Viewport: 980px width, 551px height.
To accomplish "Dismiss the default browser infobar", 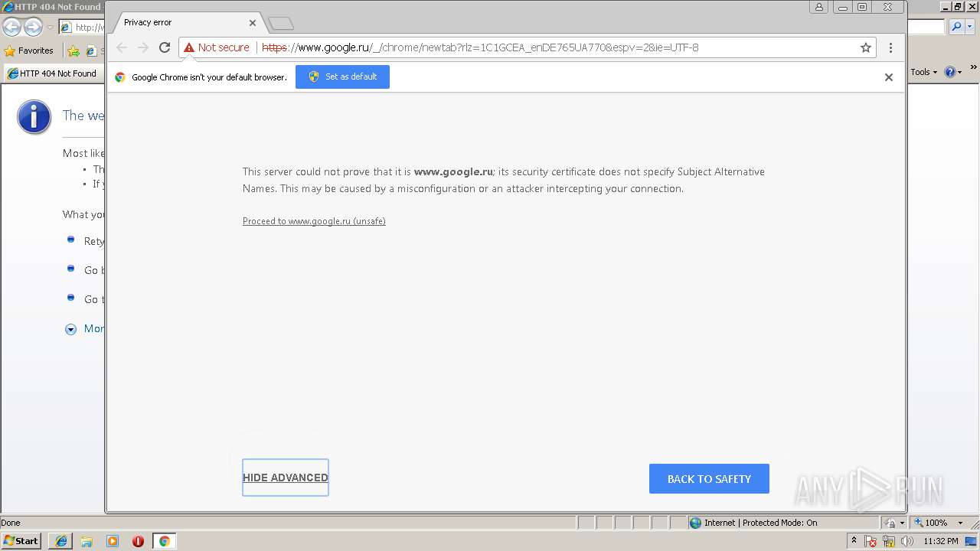I will click(889, 77).
